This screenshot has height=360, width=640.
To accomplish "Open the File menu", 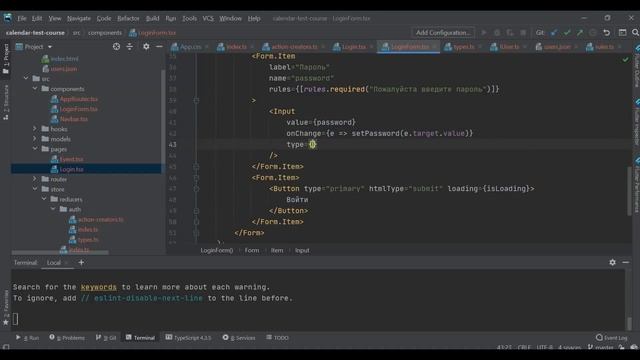I will coord(22,18).
